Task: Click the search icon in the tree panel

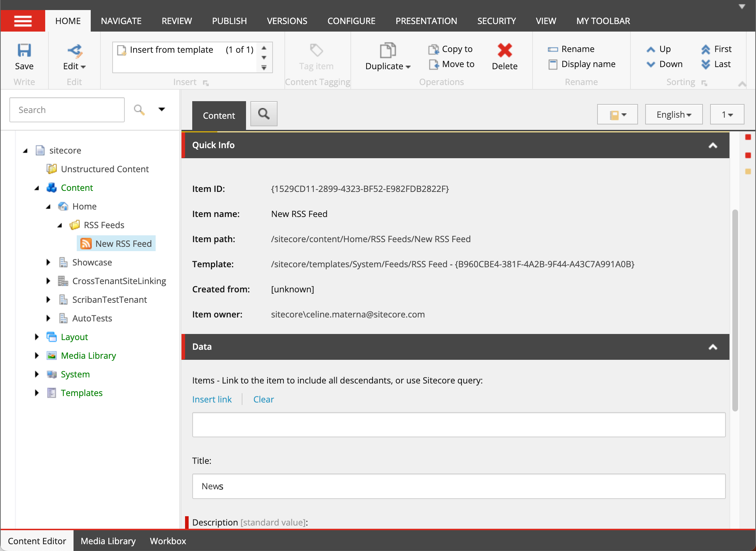Action: point(139,109)
